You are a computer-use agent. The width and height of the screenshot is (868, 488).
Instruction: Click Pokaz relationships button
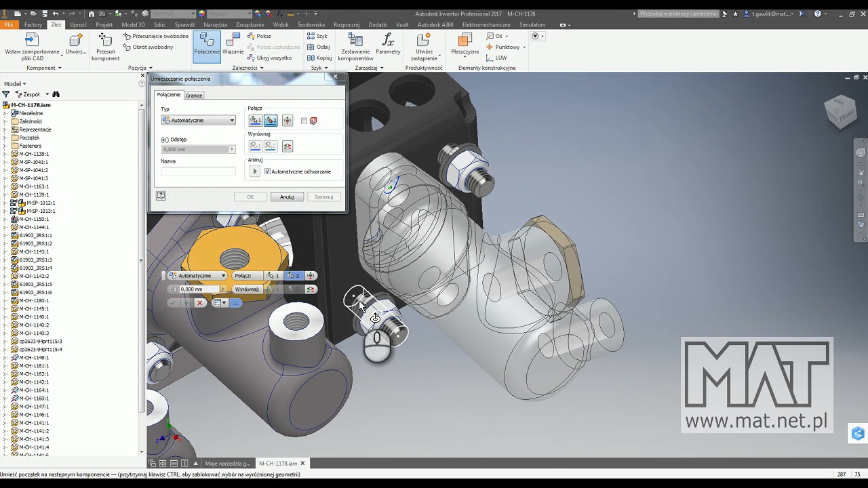pos(258,36)
